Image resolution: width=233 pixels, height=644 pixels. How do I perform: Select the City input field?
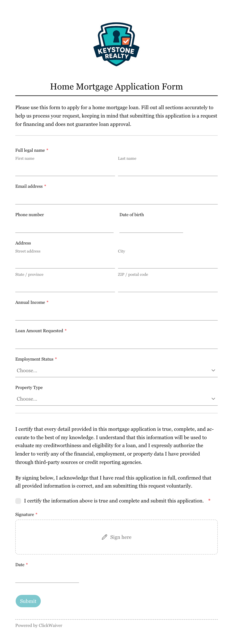pos(168,262)
